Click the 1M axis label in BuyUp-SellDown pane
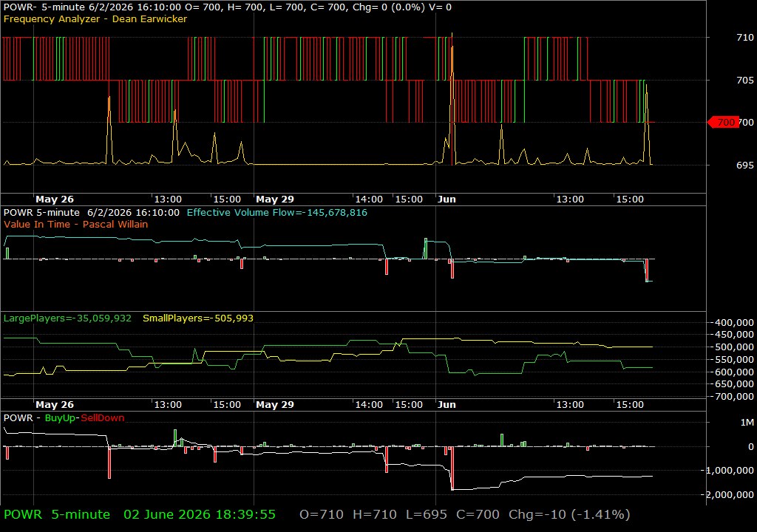Viewport: 757px width, 532px height. (747, 423)
